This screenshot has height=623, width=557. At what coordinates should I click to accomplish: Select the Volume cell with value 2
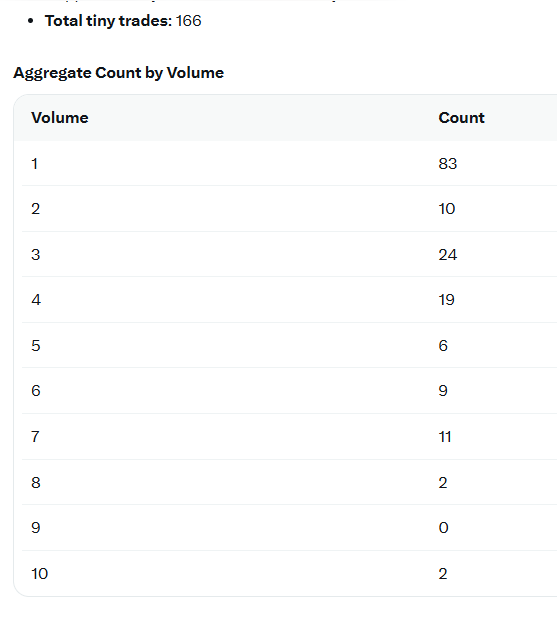(x=36, y=209)
